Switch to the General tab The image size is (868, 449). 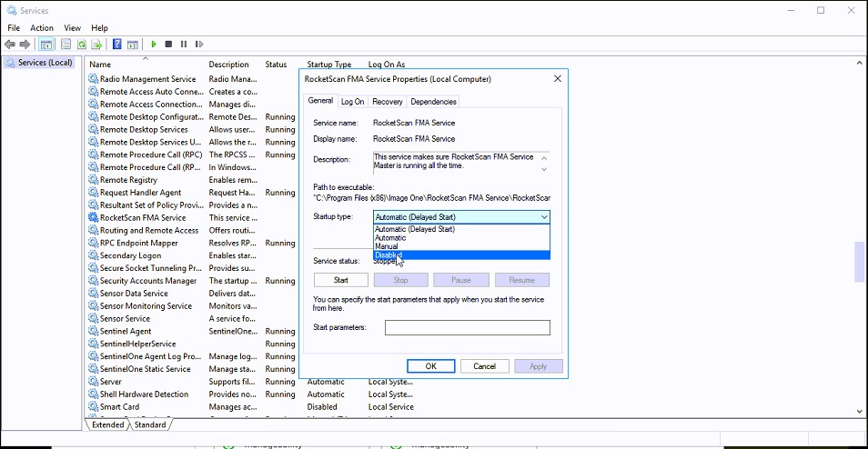320,101
